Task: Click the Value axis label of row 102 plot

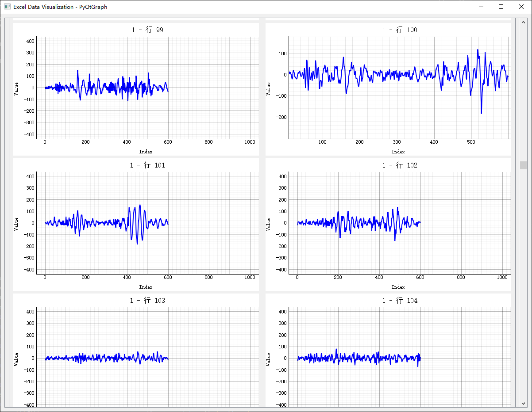Action: click(x=268, y=224)
